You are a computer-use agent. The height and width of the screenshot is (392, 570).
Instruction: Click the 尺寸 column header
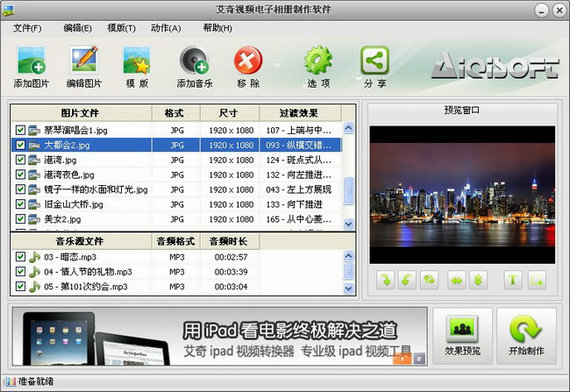[x=230, y=113]
